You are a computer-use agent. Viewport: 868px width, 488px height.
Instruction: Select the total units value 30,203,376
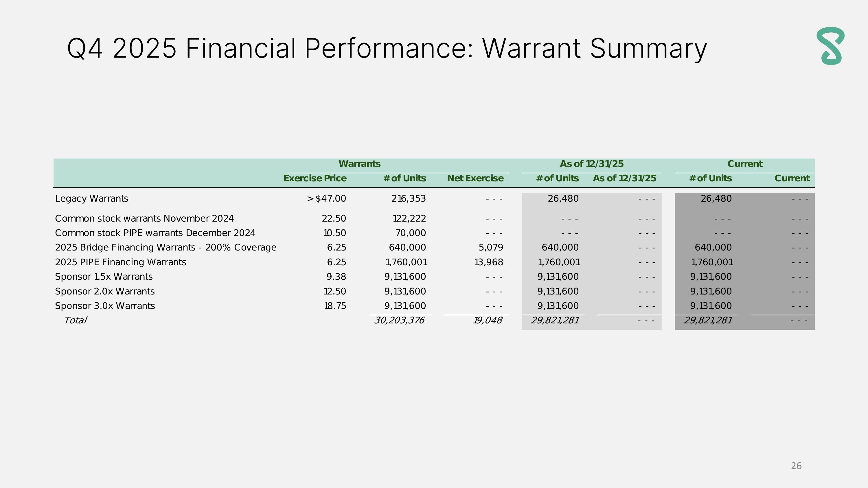tap(399, 320)
